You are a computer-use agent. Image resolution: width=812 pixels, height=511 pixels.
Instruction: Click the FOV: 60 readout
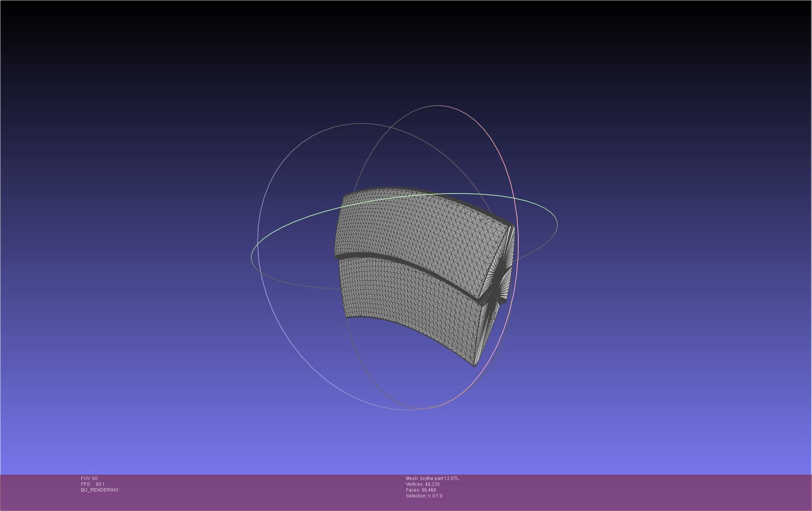pyautogui.click(x=89, y=478)
